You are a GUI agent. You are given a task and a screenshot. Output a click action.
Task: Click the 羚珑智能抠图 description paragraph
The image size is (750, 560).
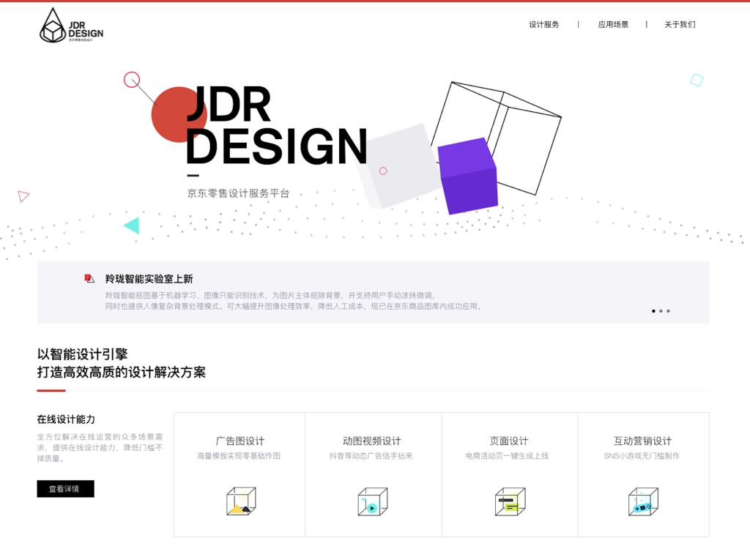coord(294,301)
